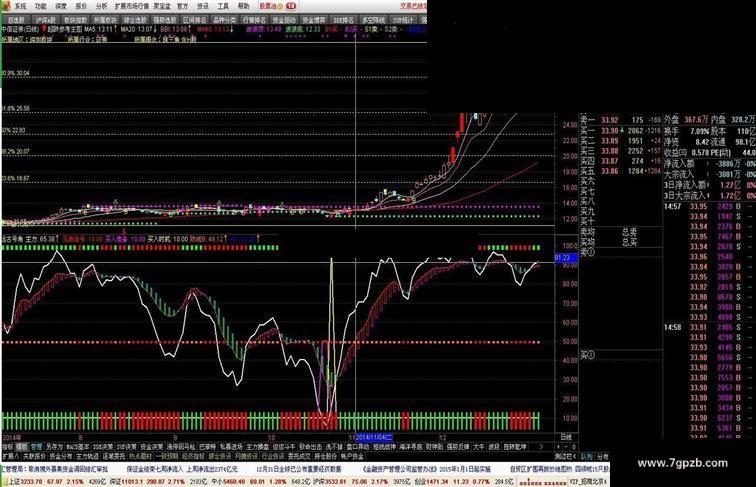Open the 帮助 menu

[x=244, y=6]
